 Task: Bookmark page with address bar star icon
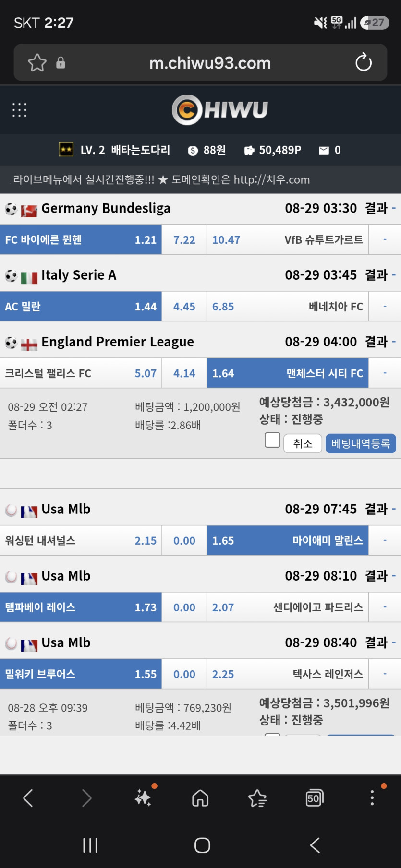click(x=37, y=63)
